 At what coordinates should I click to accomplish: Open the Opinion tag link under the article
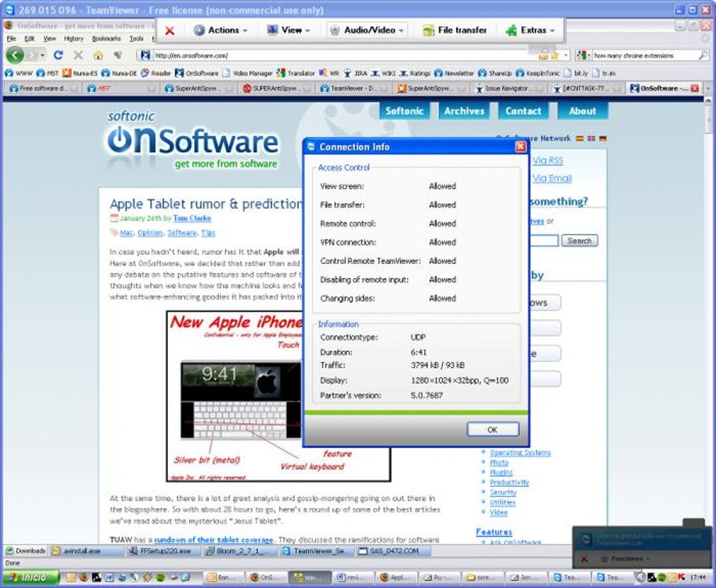click(x=150, y=233)
